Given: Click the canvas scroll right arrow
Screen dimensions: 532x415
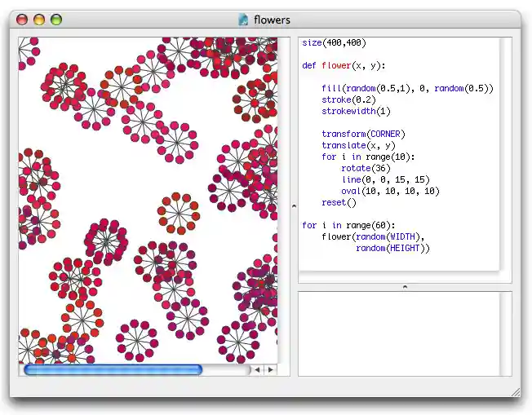Looking at the screenshot, I should pyautogui.click(x=270, y=369).
